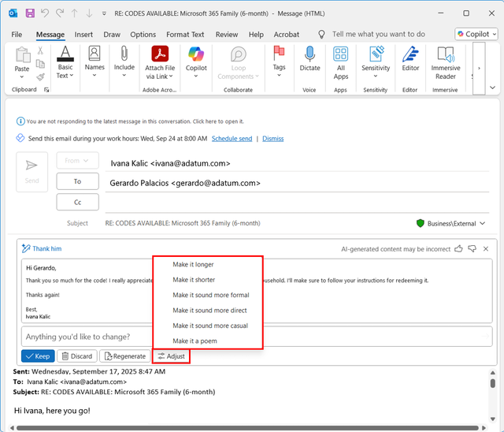Open the Review tab
504x432 pixels.
coord(227,35)
